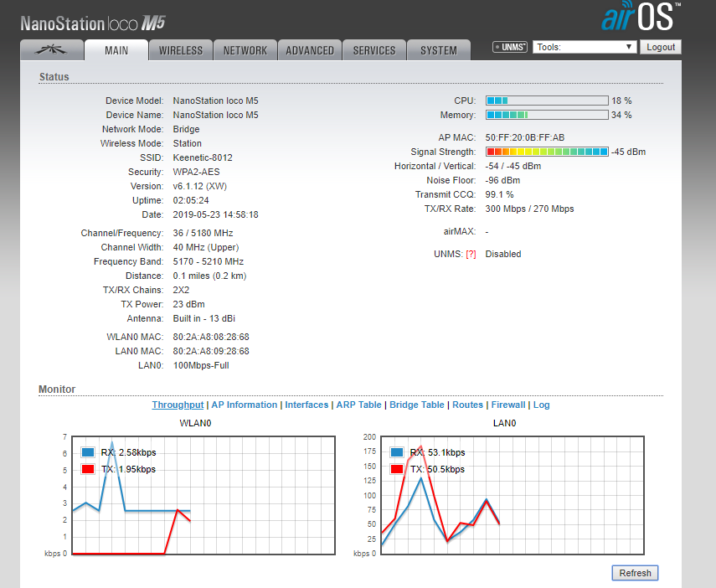Show the ARP Table
This screenshot has width=716, height=588.
[359, 405]
